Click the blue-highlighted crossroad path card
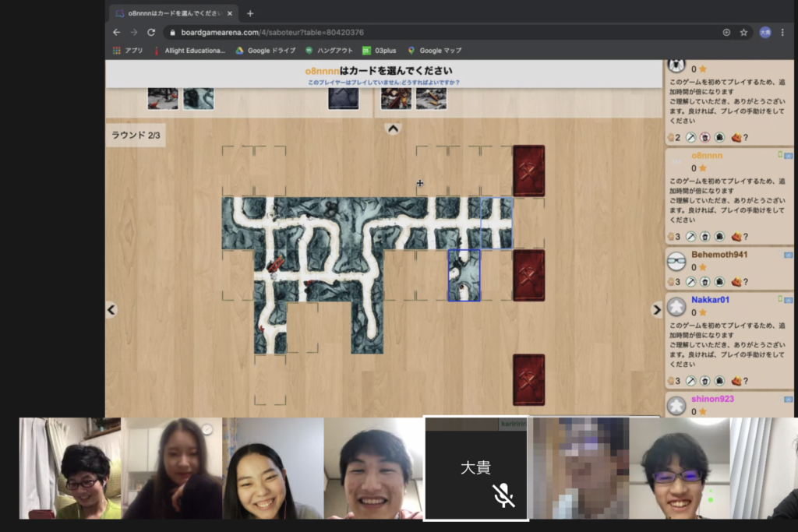The width and height of the screenshot is (798, 532). 496,223
